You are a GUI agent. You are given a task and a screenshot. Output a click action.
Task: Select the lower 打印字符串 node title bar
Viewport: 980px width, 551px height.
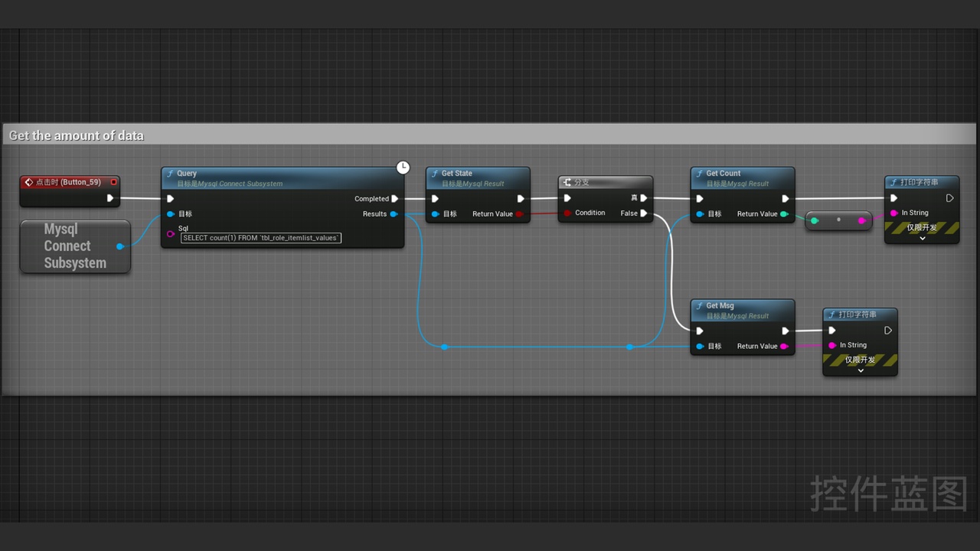click(x=861, y=315)
